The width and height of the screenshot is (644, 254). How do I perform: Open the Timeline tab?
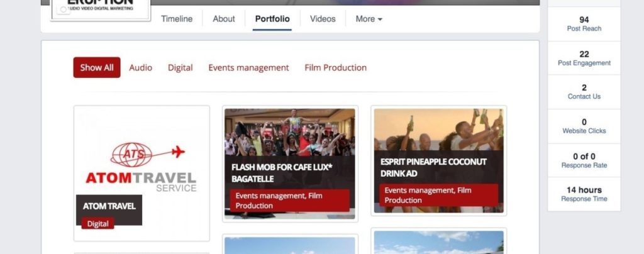pos(177,19)
